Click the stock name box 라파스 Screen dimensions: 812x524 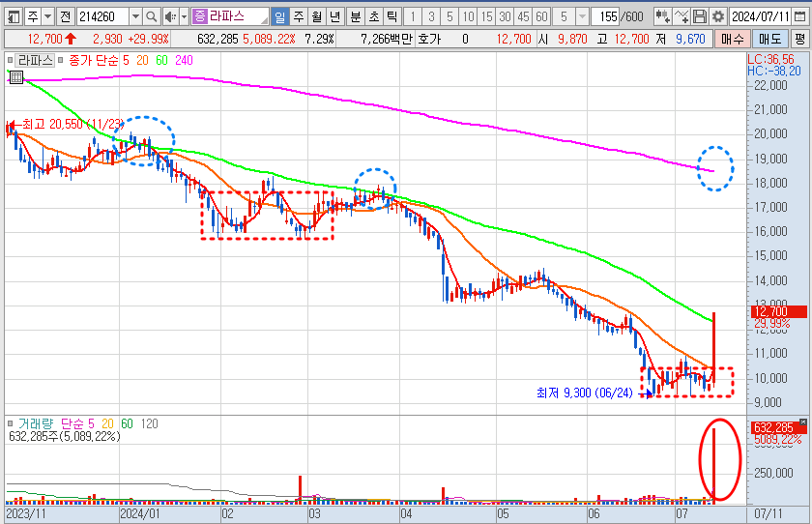(x=230, y=17)
